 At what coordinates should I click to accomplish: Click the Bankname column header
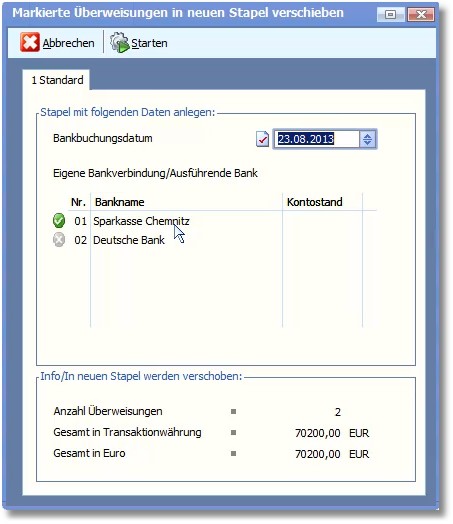120,202
